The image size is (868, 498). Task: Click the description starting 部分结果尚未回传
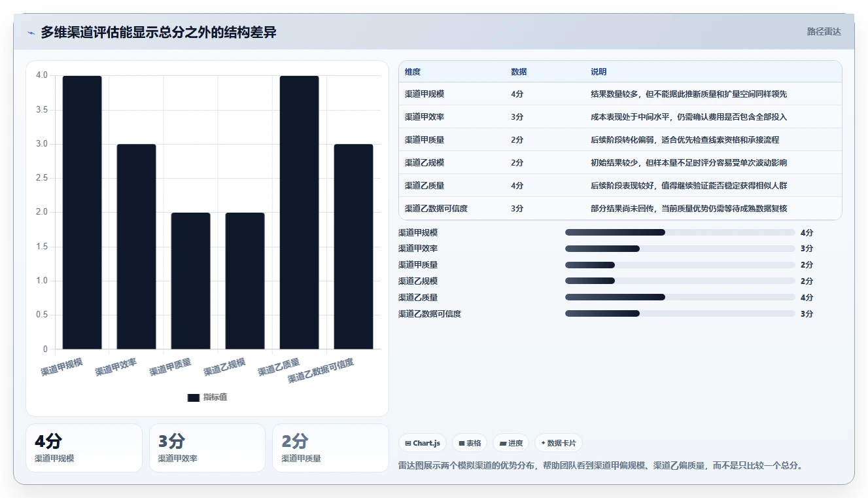tap(689, 209)
